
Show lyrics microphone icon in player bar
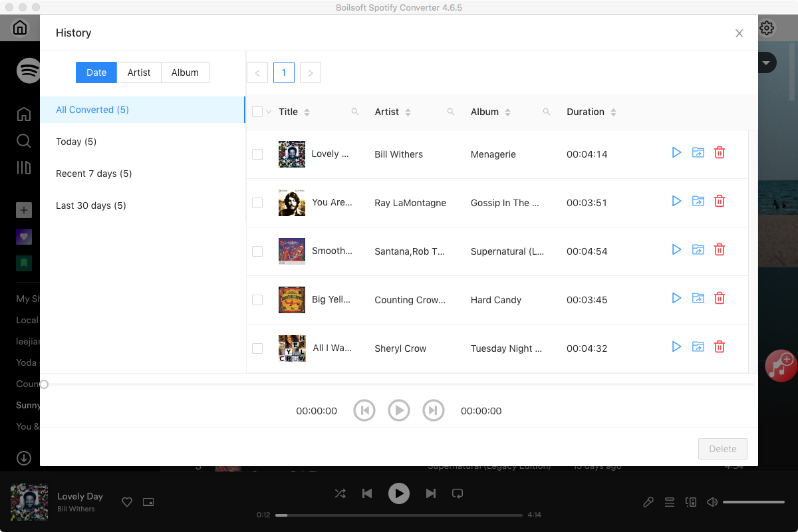click(648, 502)
